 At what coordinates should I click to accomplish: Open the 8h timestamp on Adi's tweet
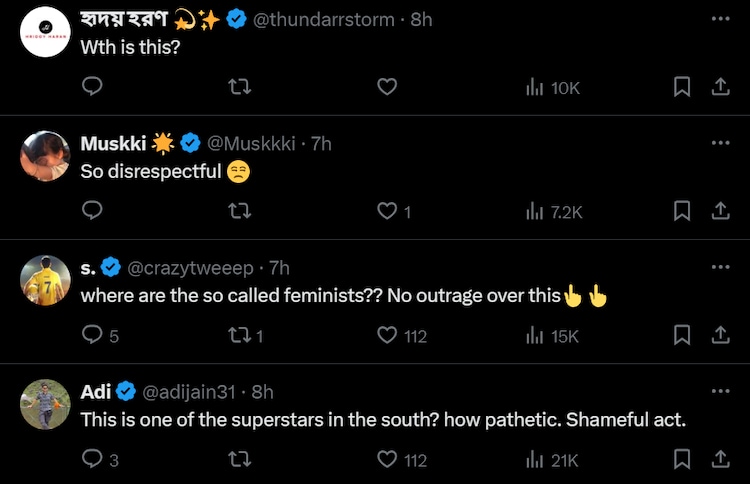263,392
